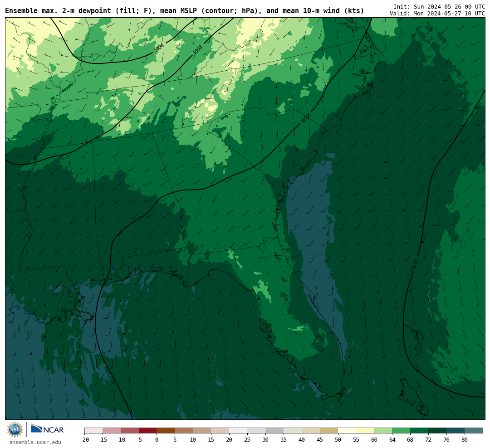Viewport: 490px width, 448px height.
Task: Click the 1012 isobar contour label
Action: point(305,118)
